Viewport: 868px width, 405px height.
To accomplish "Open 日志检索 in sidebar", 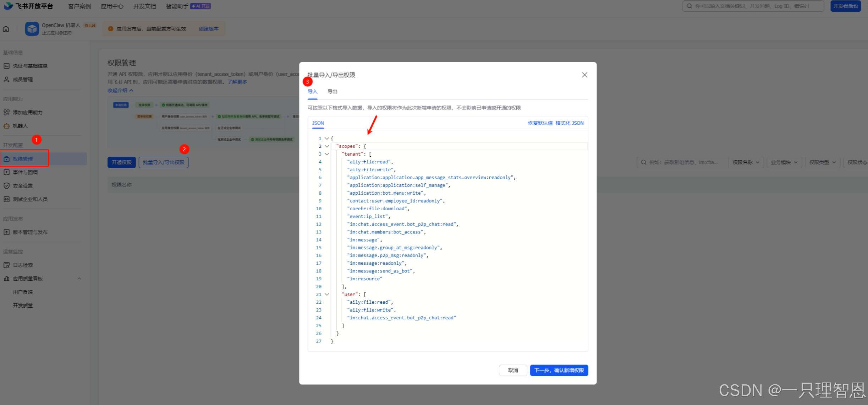I will pos(22,265).
